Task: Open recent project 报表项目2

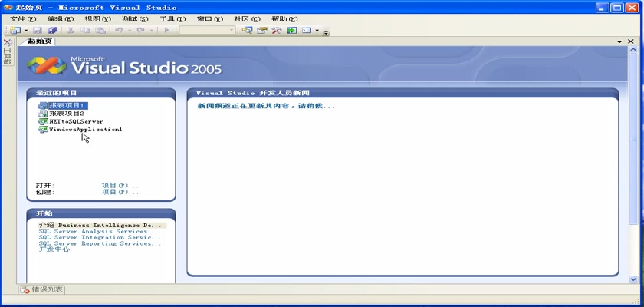Action: pyautogui.click(x=67, y=114)
